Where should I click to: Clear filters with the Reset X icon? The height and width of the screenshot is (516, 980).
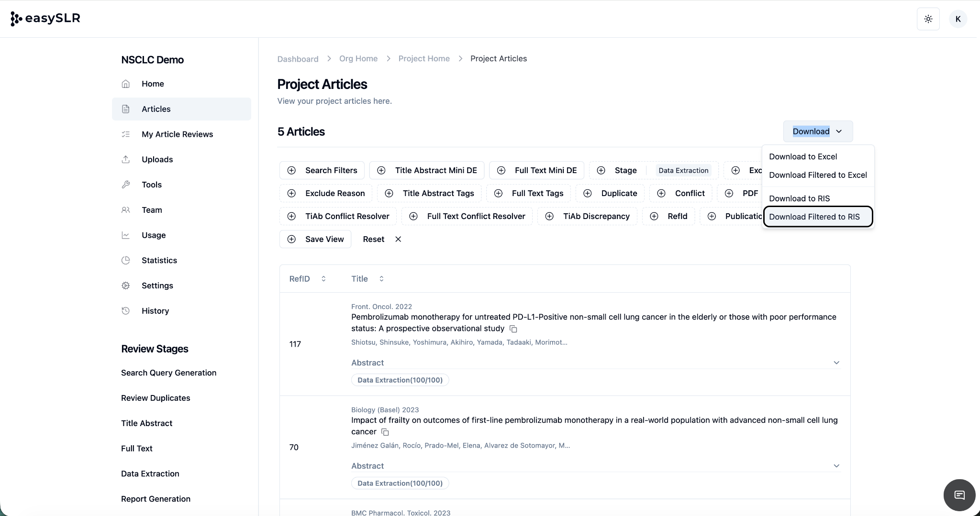coord(398,239)
